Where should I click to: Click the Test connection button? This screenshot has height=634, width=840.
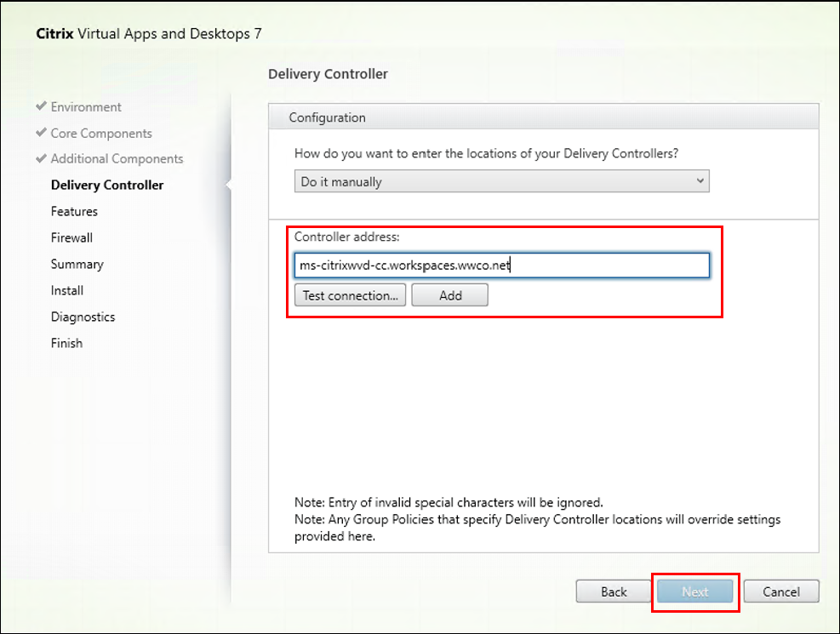(350, 295)
